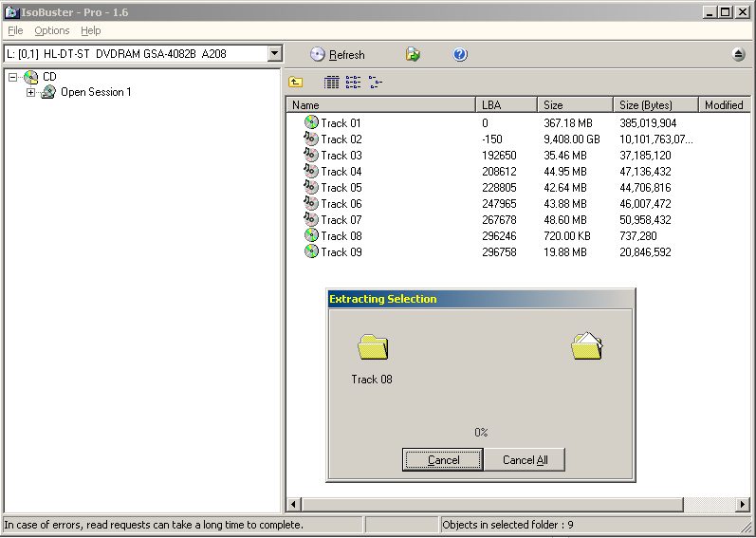This screenshot has width=756, height=538.
Task: Open the File menu
Action: point(15,30)
